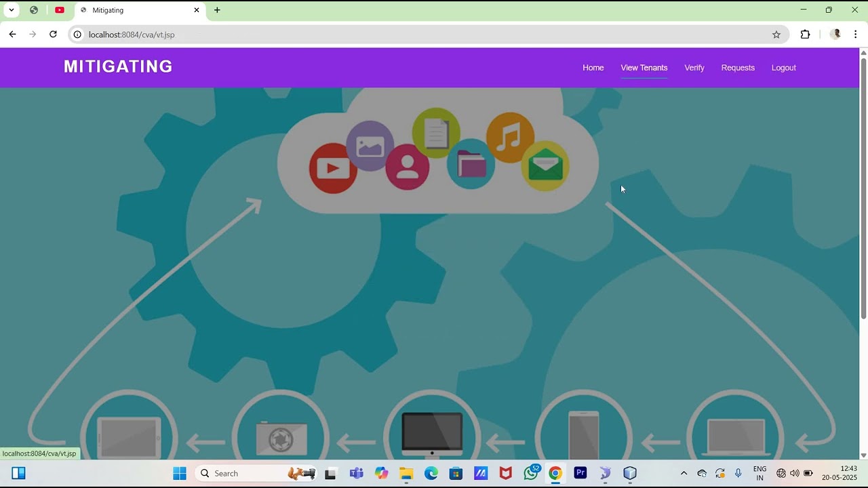Viewport: 868px width, 488px height.
Task: Open WhatsApp from taskbar
Action: (531, 473)
